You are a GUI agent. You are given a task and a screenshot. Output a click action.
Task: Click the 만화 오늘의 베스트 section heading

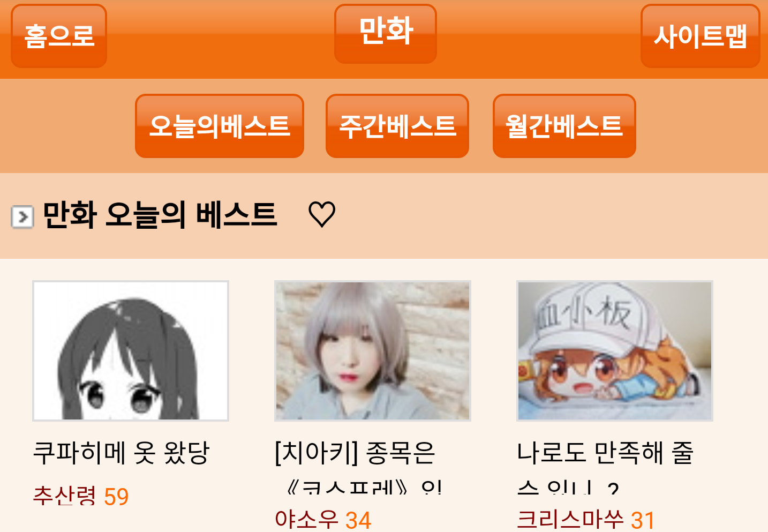tap(160, 215)
